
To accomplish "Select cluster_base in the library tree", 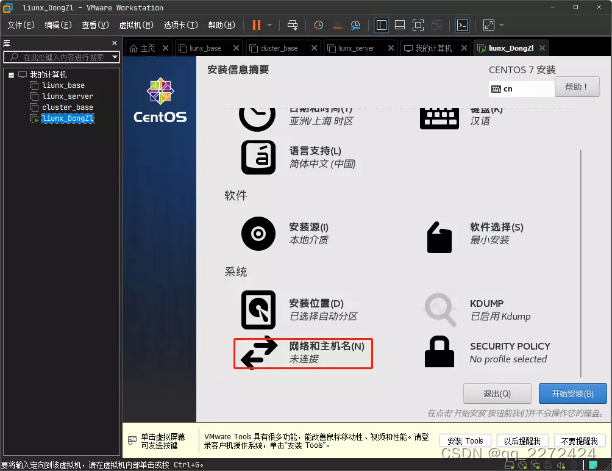I will (x=68, y=107).
